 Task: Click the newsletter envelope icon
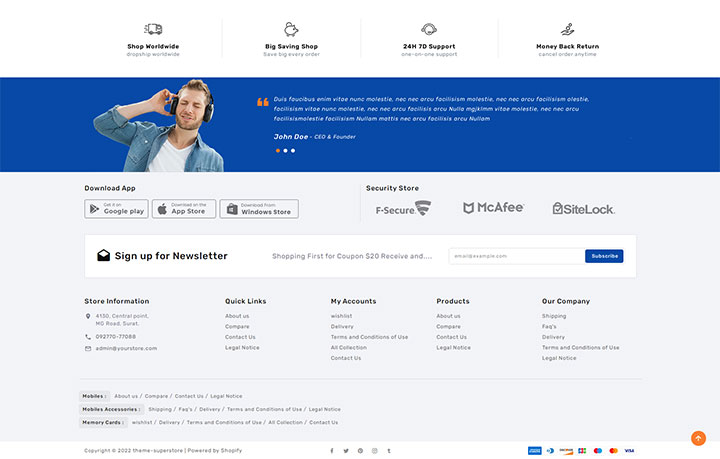click(104, 256)
